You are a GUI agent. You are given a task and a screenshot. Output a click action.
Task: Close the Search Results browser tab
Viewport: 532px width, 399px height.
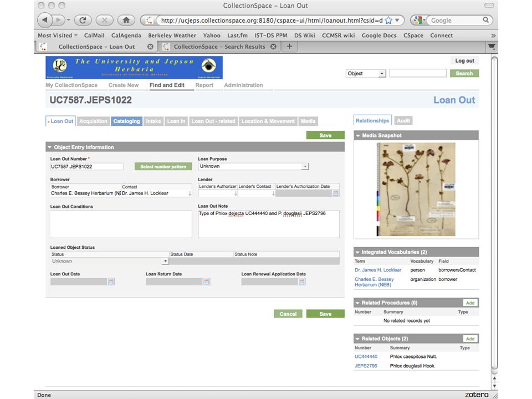pos(273,47)
